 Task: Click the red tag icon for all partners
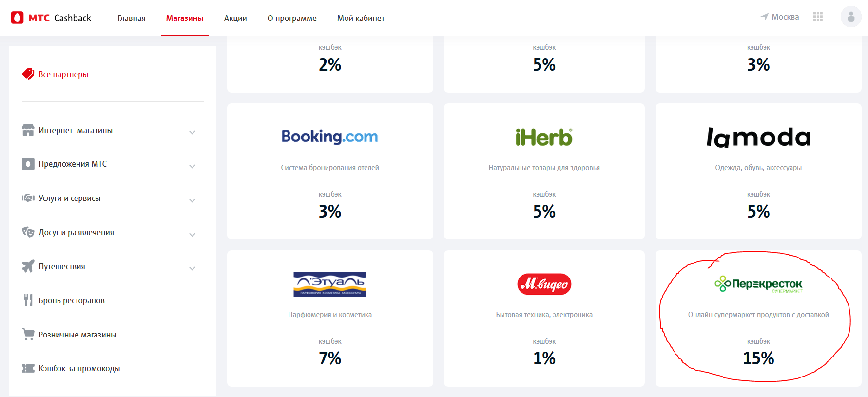28,74
